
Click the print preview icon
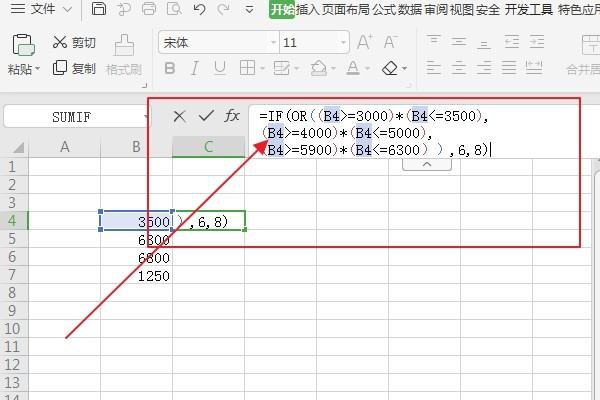tap(174, 8)
